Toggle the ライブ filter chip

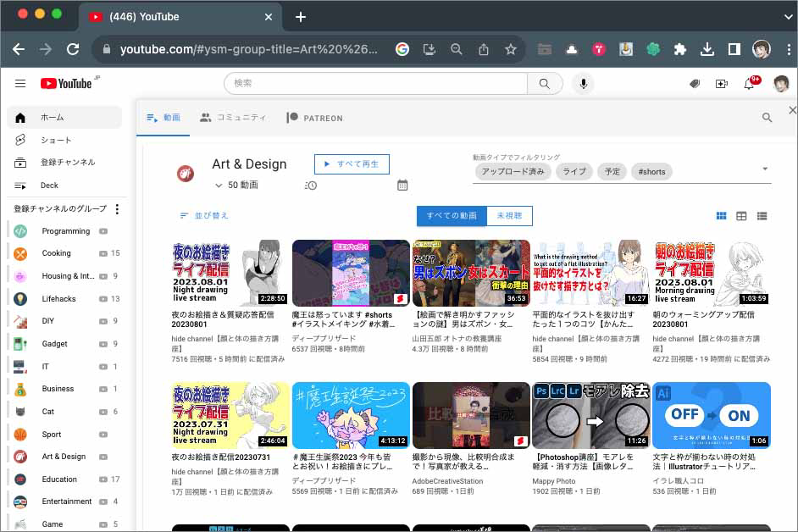[x=574, y=171]
